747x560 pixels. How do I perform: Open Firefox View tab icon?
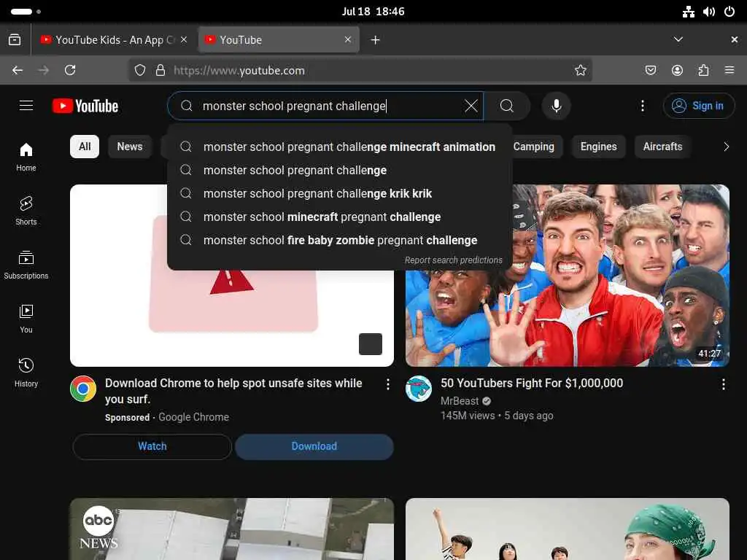click(x=15, y=39)
